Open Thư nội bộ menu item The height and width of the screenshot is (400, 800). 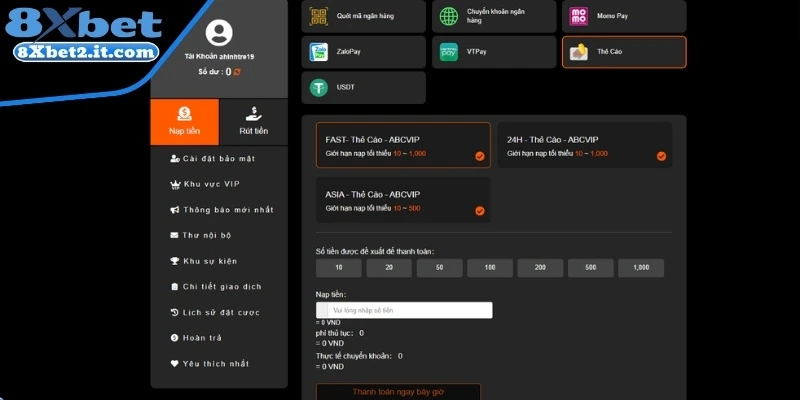click(x=201, y=235)
